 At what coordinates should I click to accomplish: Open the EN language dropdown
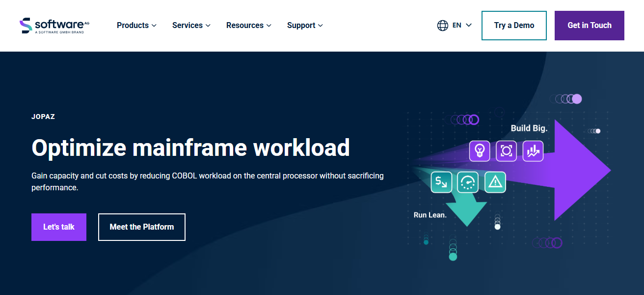point(457,25)
